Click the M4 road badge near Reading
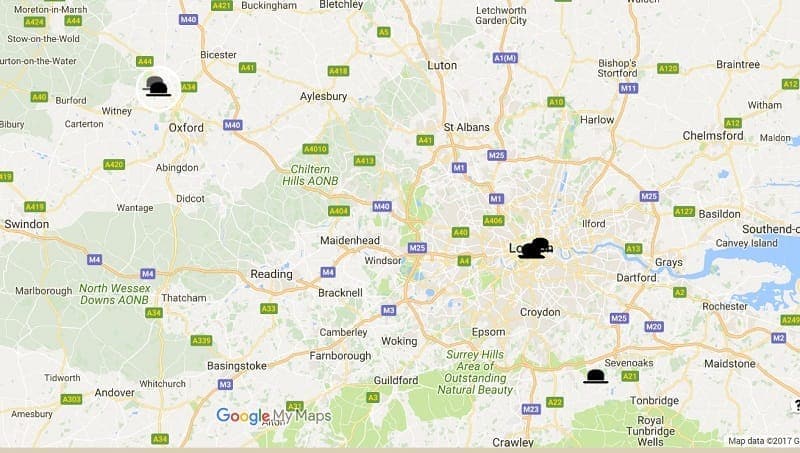This screenshot has width=800, height=453. [x=328, y=272]
